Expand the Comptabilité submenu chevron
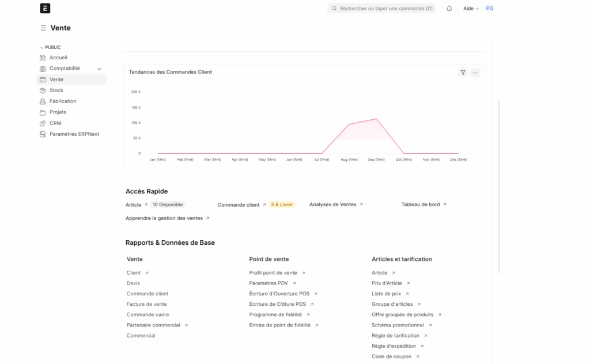590x364 pixels. coord(99,68)
